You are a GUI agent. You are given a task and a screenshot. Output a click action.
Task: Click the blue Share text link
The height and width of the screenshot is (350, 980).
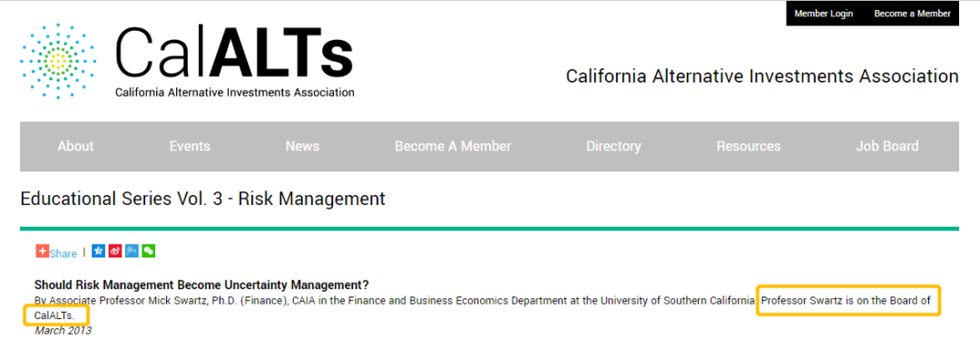[x=64, y=253]
